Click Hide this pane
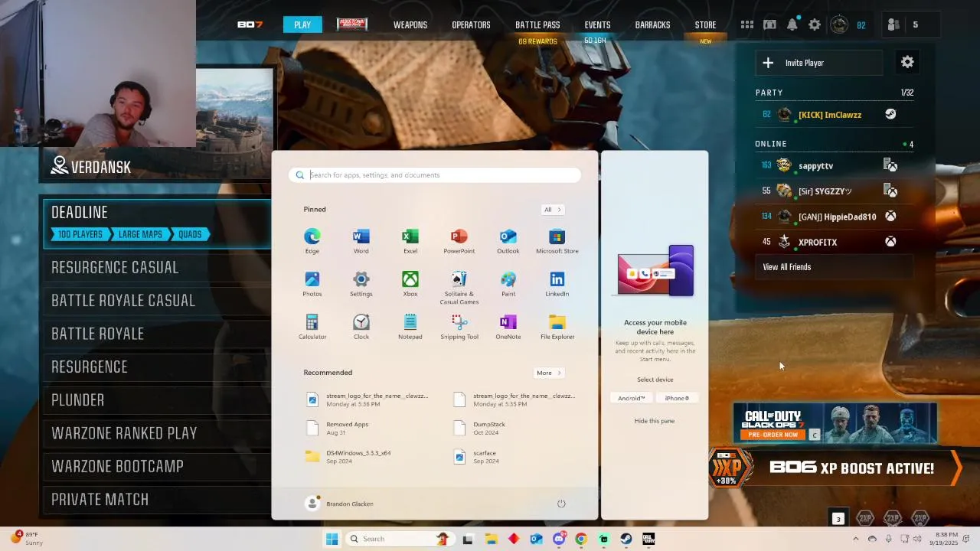Image resolution: width=980 pixels, height=551 pixels. click(655, 421)
